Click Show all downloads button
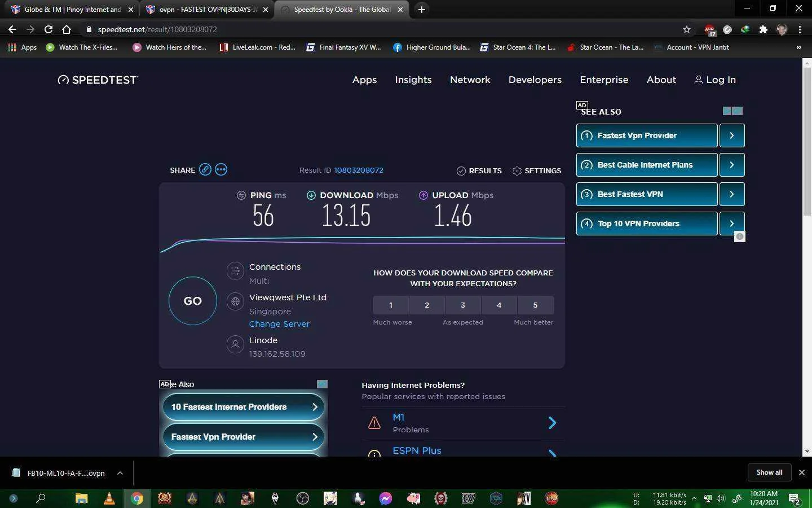This screenshot has width=812, height=508. (x=769, y=472)
